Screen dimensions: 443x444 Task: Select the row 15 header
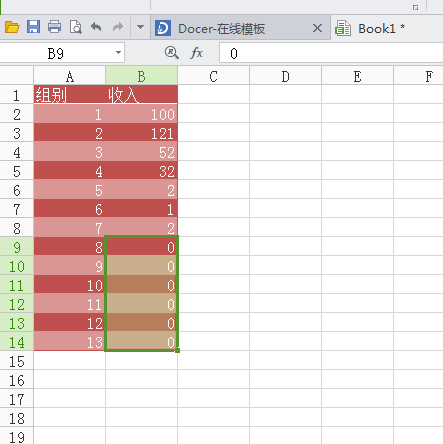point(17,361)
